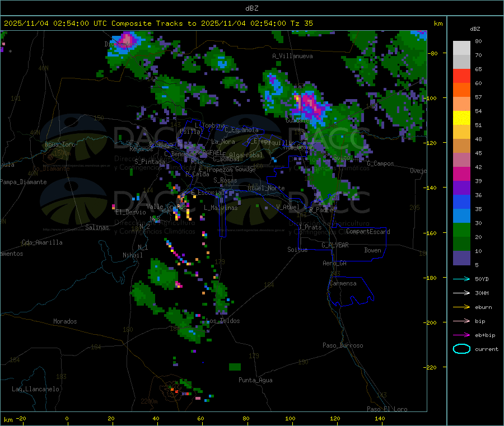Click the Aero_GA map label

(335, 263)
